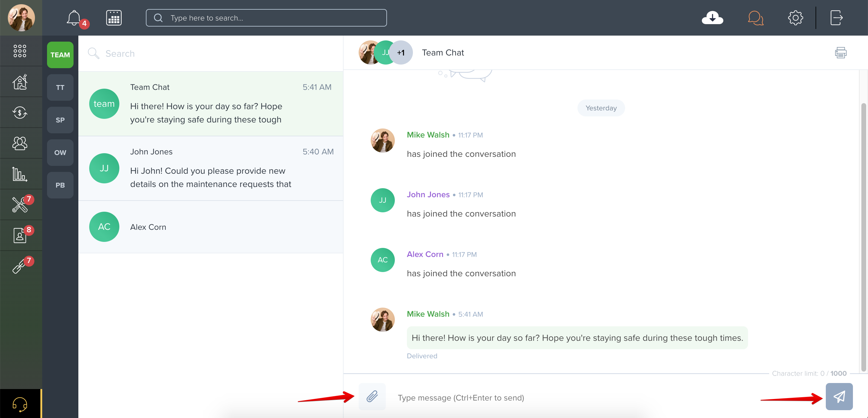Select the TT tab
The height and width of the screenshot is (418, 868).
pos(60,87)
